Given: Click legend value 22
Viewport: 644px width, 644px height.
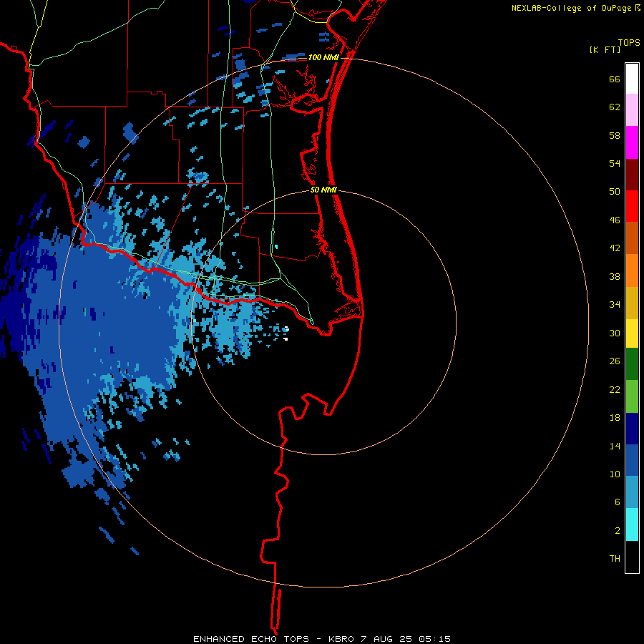Looking at the screenshot, I should tap(615, 389).
